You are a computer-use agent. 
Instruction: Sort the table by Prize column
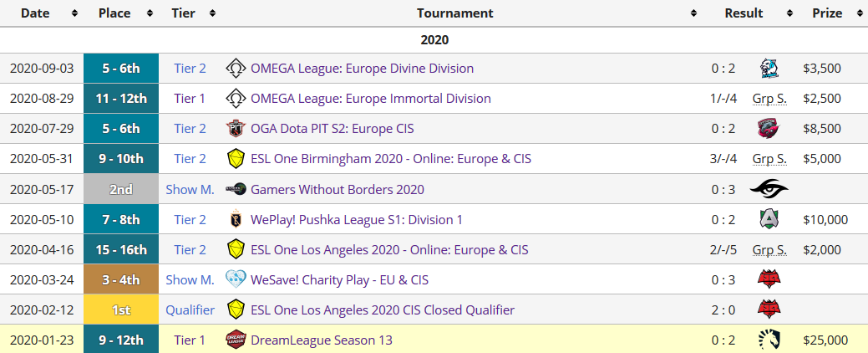[832, 13]
